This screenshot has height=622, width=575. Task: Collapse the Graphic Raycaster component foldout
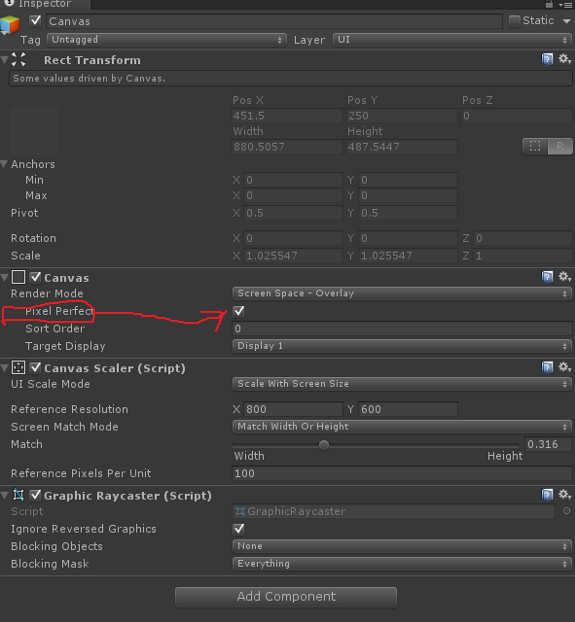click(5, 495)
